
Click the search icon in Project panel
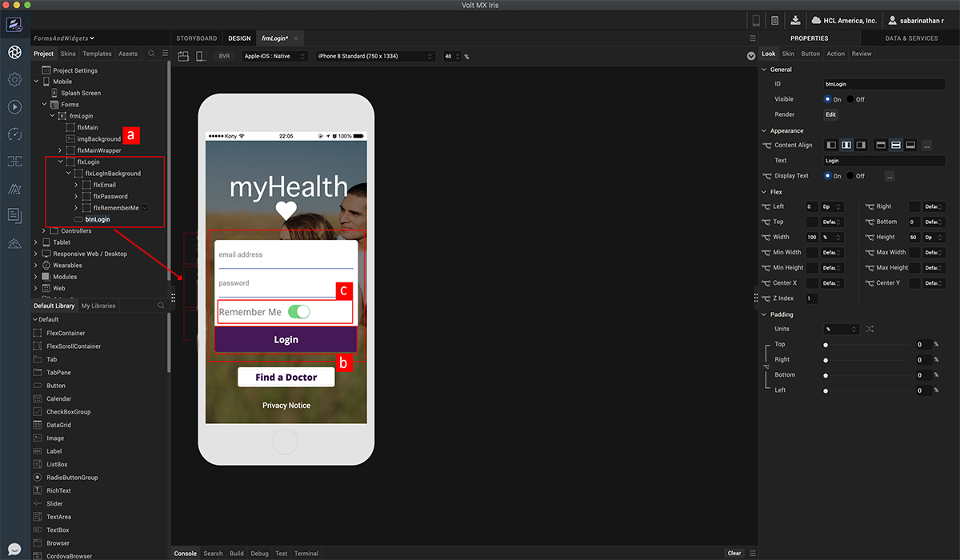click(x=151, y=54)
